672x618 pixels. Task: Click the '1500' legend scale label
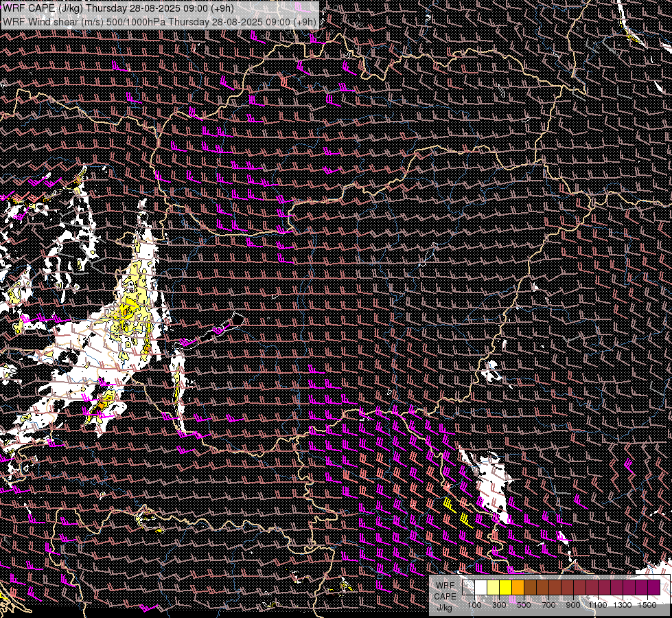point(647,605)
